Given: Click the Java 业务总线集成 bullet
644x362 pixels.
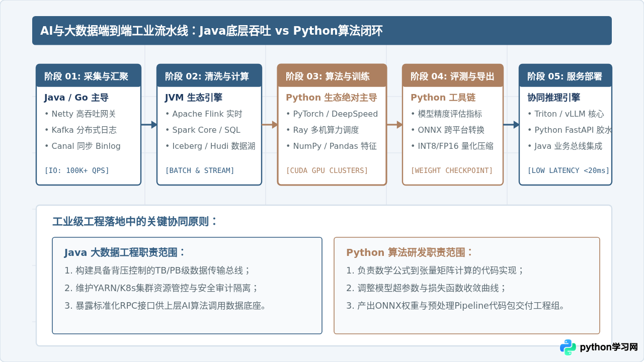Looking at the screenshot, I should (x=565, y=146).
